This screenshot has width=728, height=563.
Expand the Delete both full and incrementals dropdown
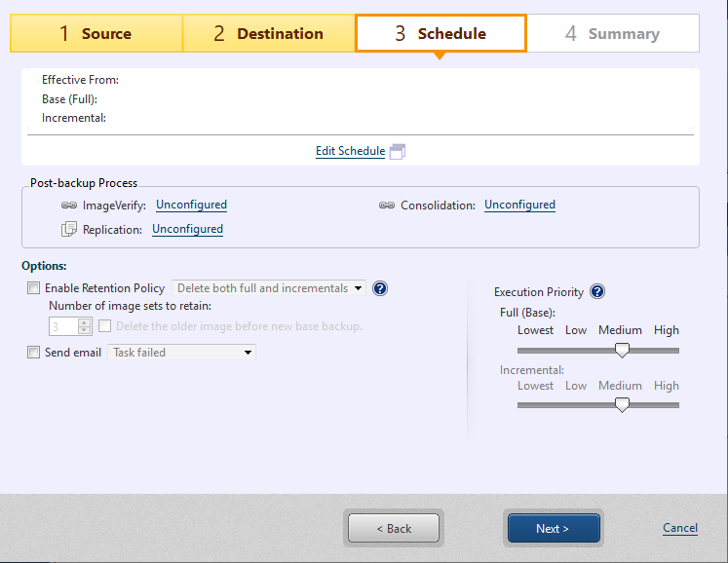[x=359, y=288]
